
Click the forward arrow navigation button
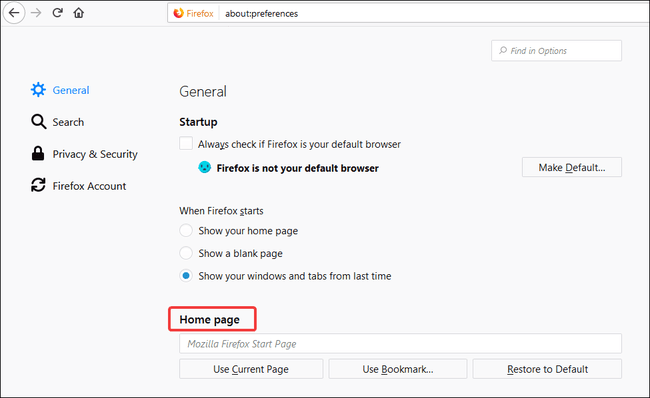[36, 13]
